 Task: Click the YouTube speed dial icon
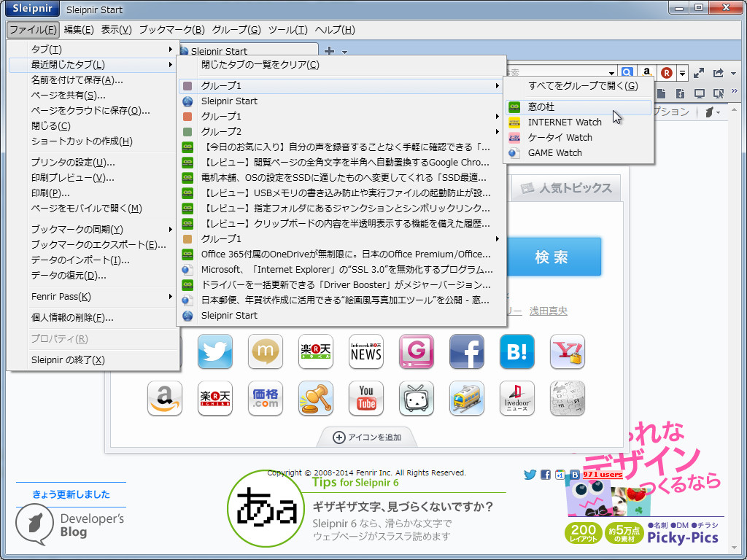pos(365,399)
